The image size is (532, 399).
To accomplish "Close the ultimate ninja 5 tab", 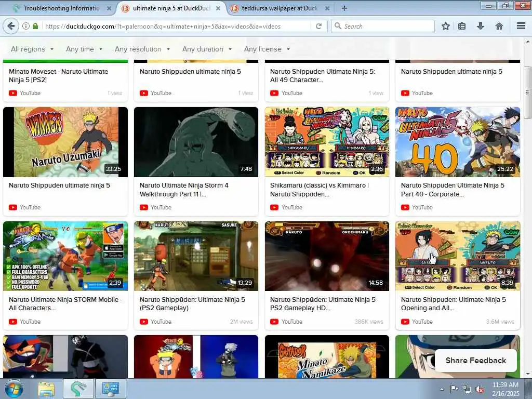I will click(218, 8).
